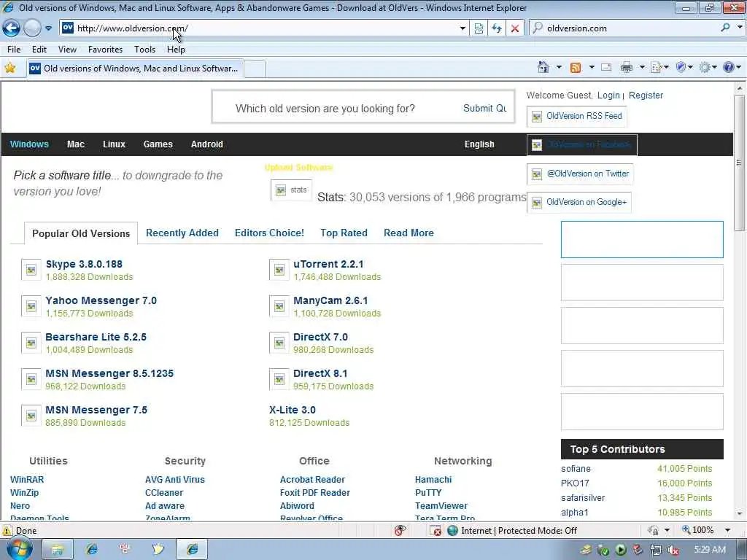The height and width of the screenshot is (560, 747).
Task: Open the recent pages dropdown next to Forward
Action: [49, 28]
